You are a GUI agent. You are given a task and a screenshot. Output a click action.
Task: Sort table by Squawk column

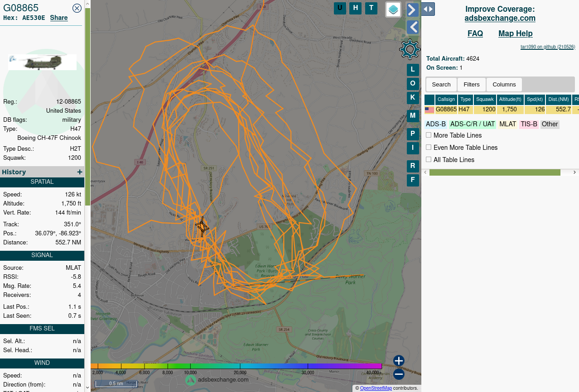(485, 100)
